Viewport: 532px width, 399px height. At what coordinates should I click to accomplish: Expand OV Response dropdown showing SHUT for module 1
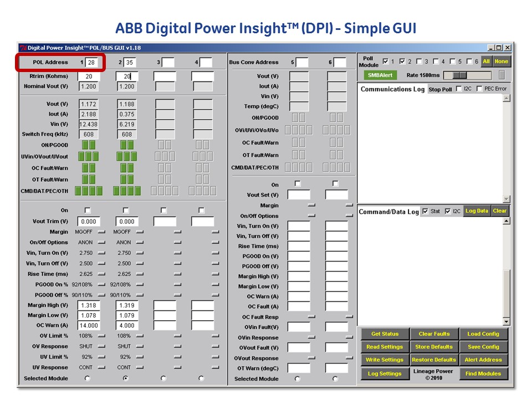(x=101, y=346)
